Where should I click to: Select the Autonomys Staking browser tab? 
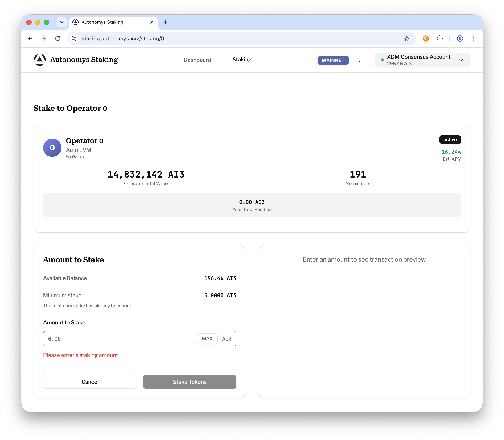tap(114, 22)
